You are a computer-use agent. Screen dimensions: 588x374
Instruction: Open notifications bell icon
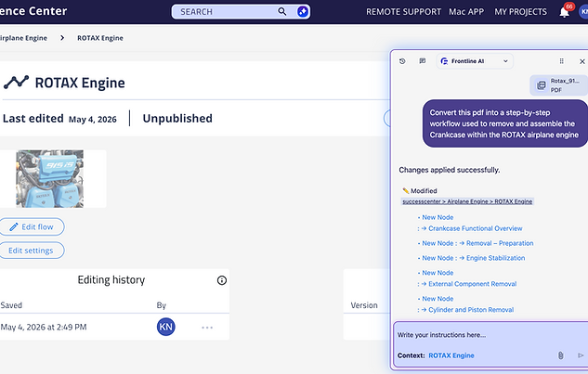[564, 12]
